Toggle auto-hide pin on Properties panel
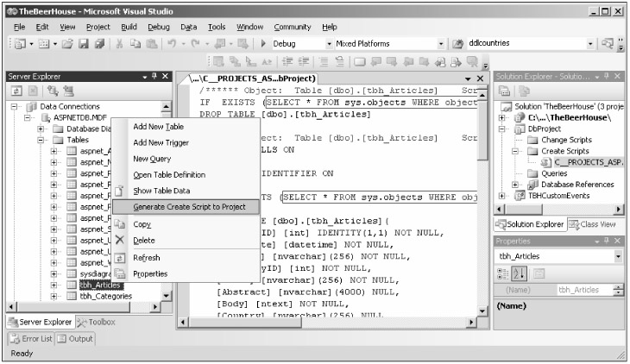Image resolution: width=630 pixels, height=364 pixels. [x=607, y=241]
